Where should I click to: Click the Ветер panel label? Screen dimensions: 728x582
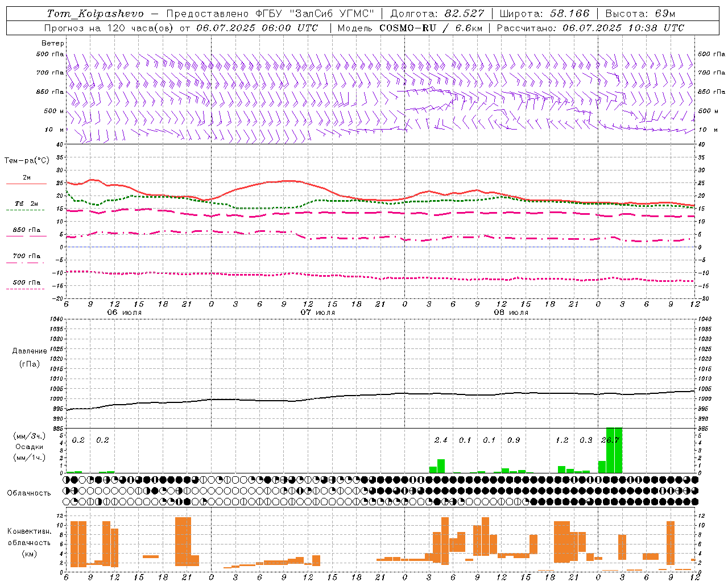click(x=53, y=43)
